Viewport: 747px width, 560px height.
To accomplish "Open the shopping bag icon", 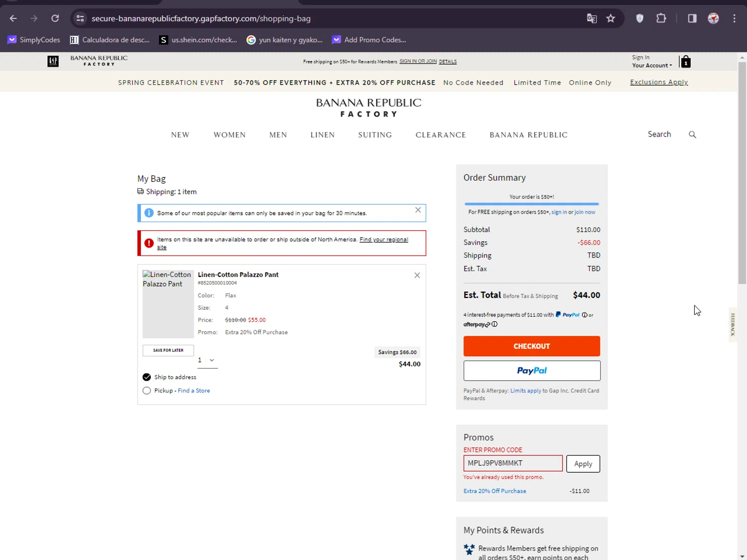I will coord(686,62).
